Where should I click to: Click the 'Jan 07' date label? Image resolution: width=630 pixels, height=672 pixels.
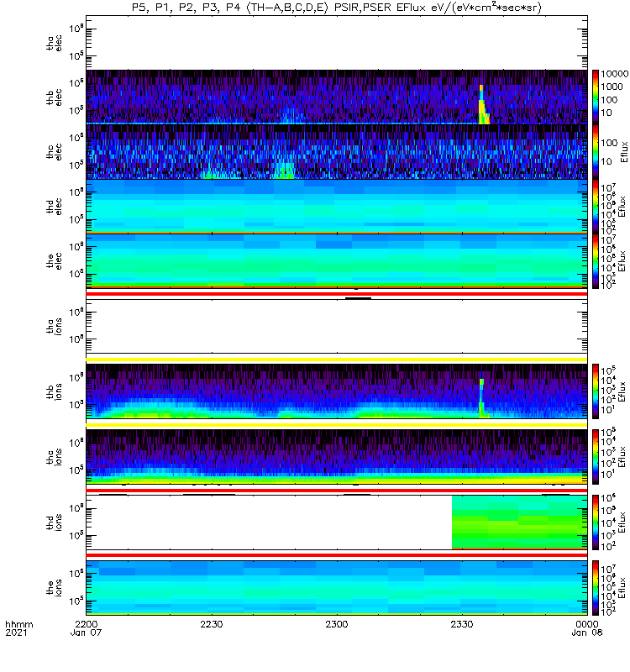coord(86,633)
